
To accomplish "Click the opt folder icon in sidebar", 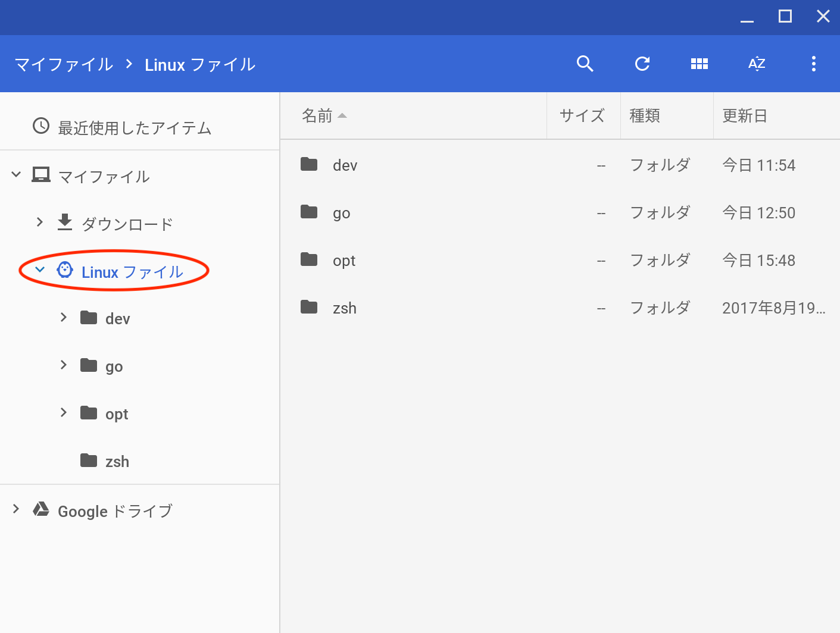I will click(89, 413).
